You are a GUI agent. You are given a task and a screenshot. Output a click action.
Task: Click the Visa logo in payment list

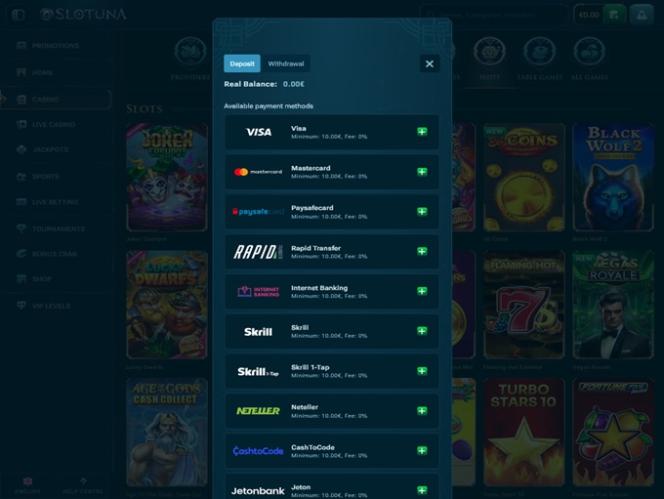click(x=258, y=132)
